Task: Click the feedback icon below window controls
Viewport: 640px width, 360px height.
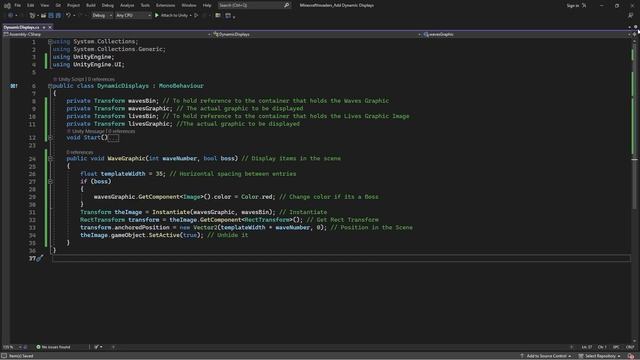Action: pyautogui.click(x=631, y=16)
